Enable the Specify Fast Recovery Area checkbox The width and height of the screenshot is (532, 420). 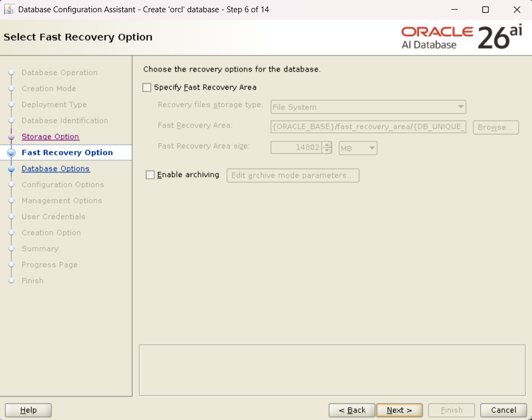coord(147,88)
